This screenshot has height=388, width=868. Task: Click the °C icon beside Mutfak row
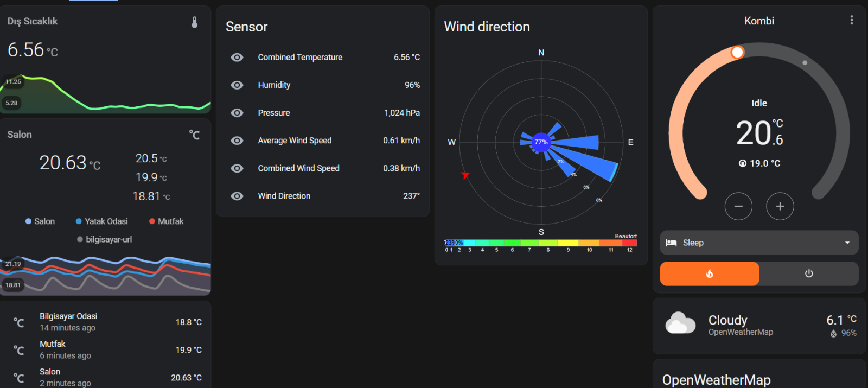click(x=18, y=351)
